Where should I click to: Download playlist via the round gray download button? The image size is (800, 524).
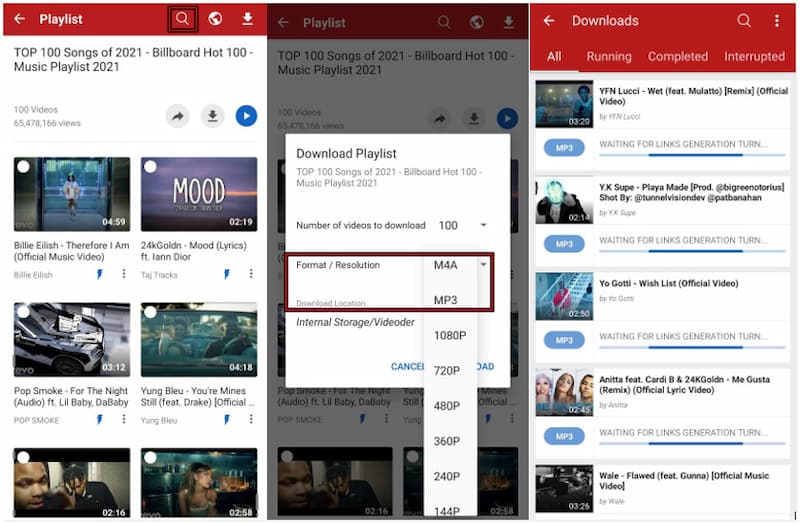[212, 116]
